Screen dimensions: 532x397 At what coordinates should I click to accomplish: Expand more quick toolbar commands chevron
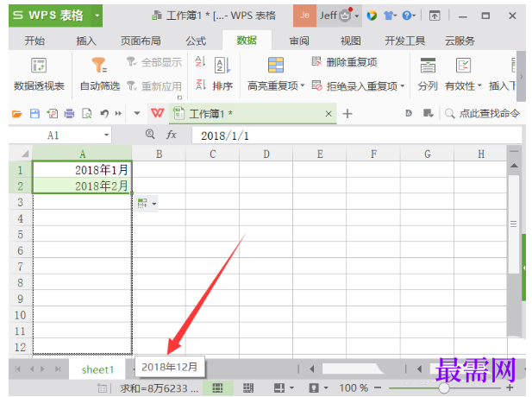coord(118,113)
